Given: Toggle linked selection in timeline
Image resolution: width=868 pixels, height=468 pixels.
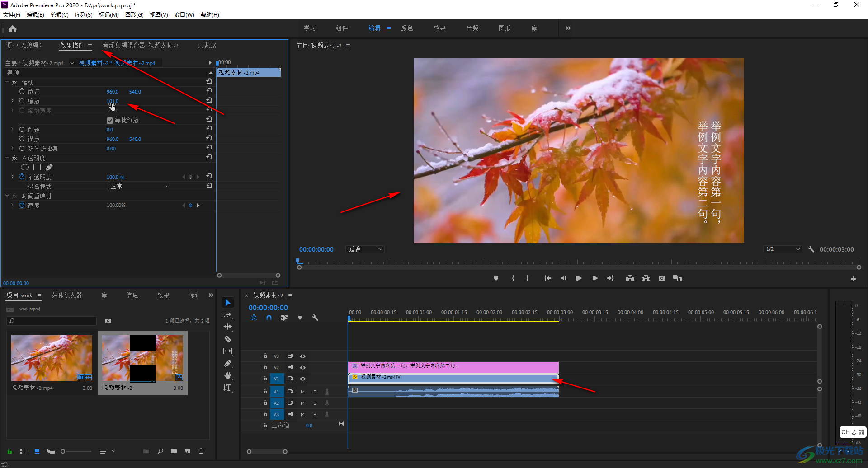Looking at the screenshot, I should (284, 318).
